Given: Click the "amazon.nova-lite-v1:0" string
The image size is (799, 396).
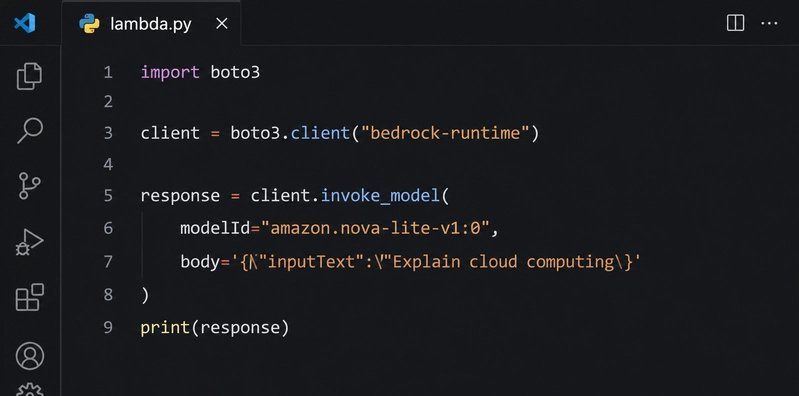Looking at the screenshot, I should pos(375,228).
